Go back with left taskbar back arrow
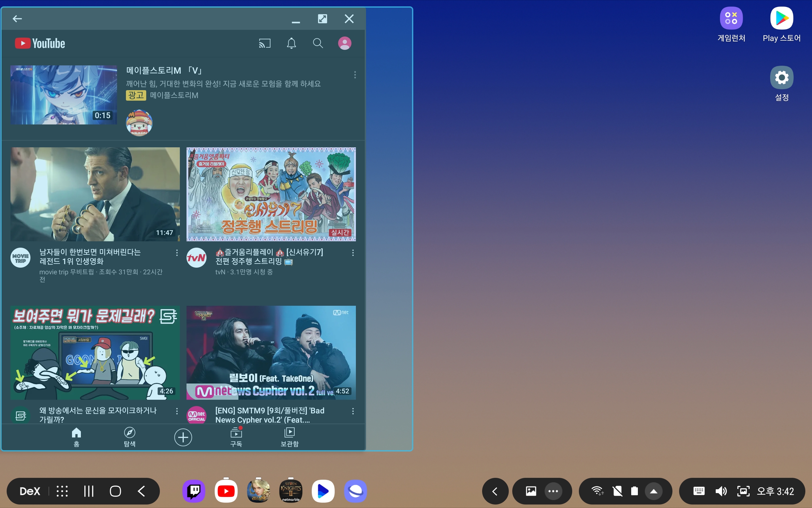812x508 pixels. [x=141, y=491]
